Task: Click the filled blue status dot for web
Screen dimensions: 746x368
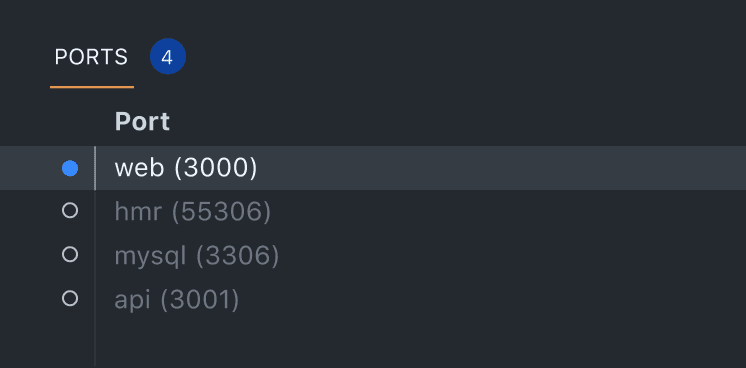Action: tap(70, 169)
